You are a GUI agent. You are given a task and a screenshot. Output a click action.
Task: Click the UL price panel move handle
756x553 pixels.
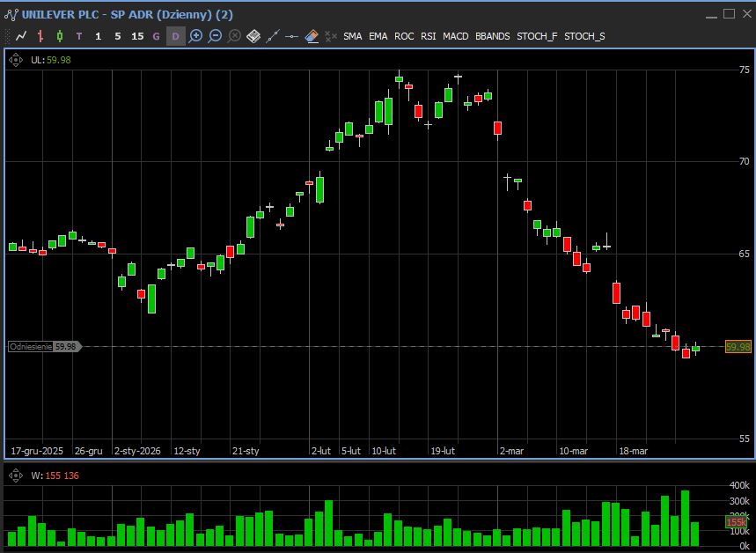point(16,60)
